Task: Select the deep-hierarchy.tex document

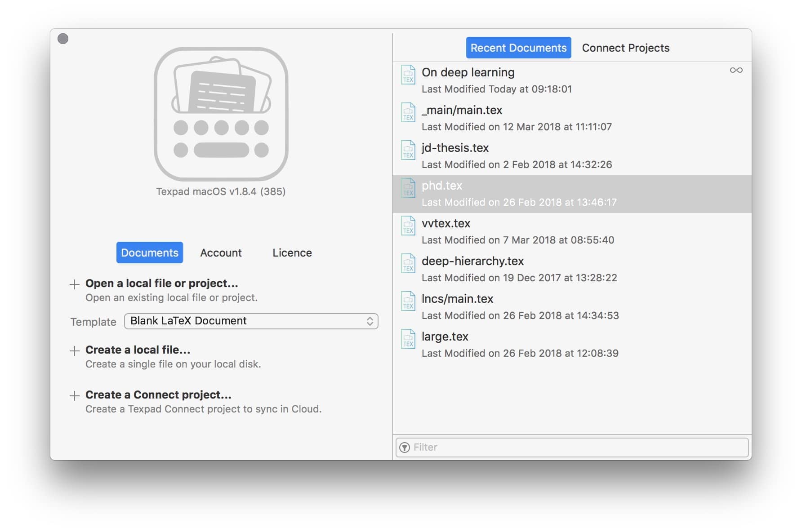Action: pyautogui.click(x=572, y=270)
